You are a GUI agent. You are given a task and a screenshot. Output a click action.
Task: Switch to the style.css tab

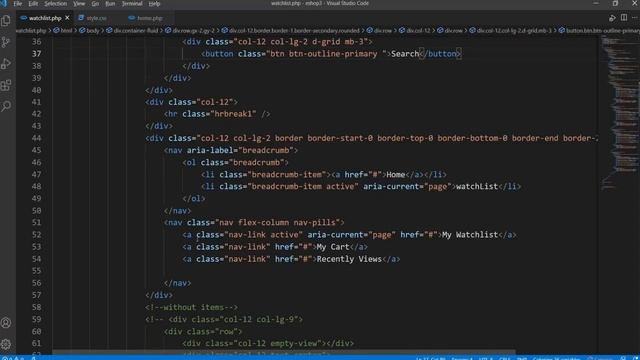point(96,18)
